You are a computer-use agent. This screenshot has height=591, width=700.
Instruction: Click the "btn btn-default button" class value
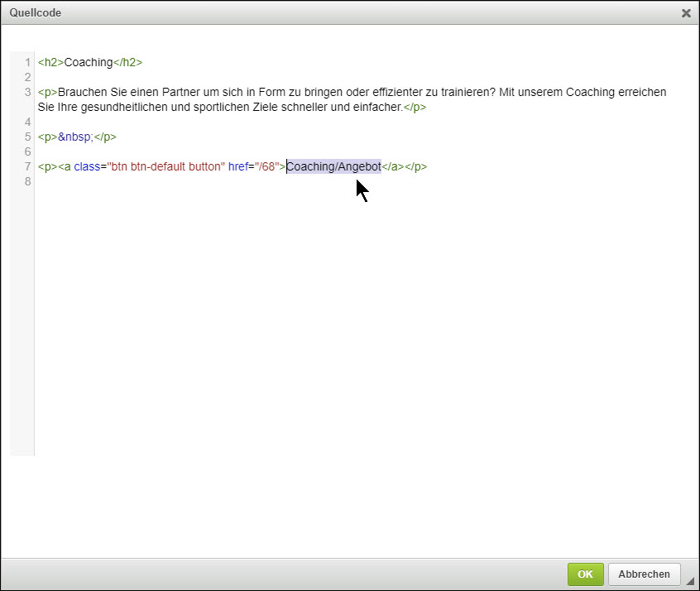click(x=165, y=166)
